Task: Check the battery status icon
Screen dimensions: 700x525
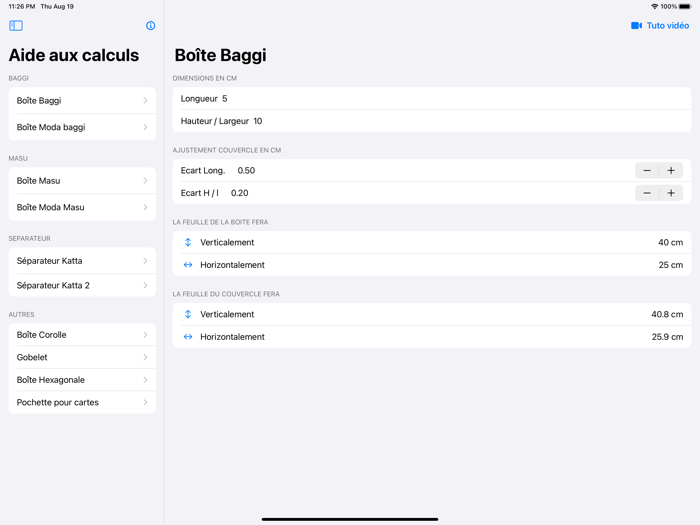Action: pos(685,6)
